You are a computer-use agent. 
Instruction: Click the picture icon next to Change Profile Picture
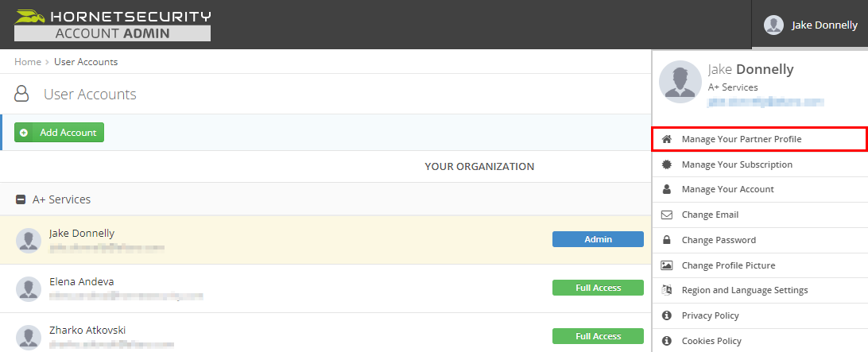click(667, 265)
